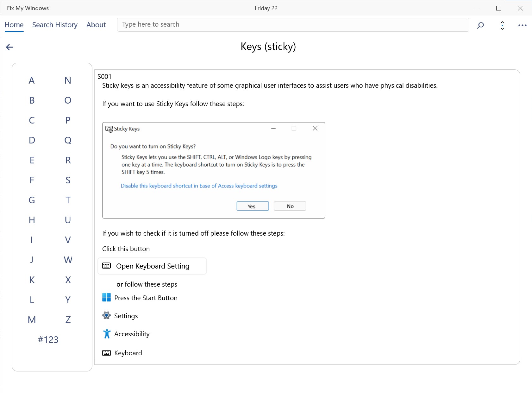Click Yes in the Sticky Keys dialog
This screenshot has width=532, height=393.
pos(253,206)
